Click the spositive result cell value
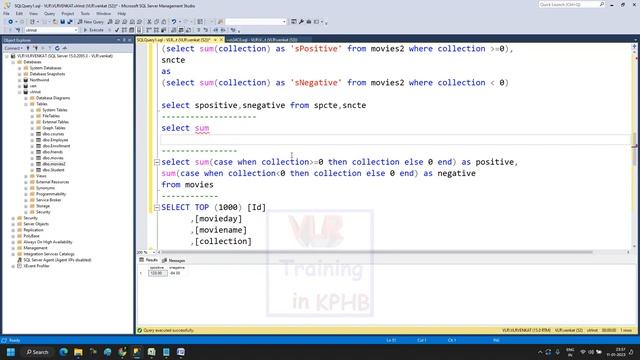This screenshot has height=360, width=640. point(158,273)
